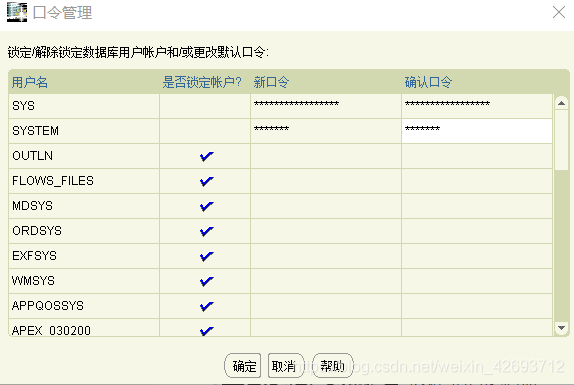
Task: Select the FLOWS_FILES username row
Action: tap(84, 181)
